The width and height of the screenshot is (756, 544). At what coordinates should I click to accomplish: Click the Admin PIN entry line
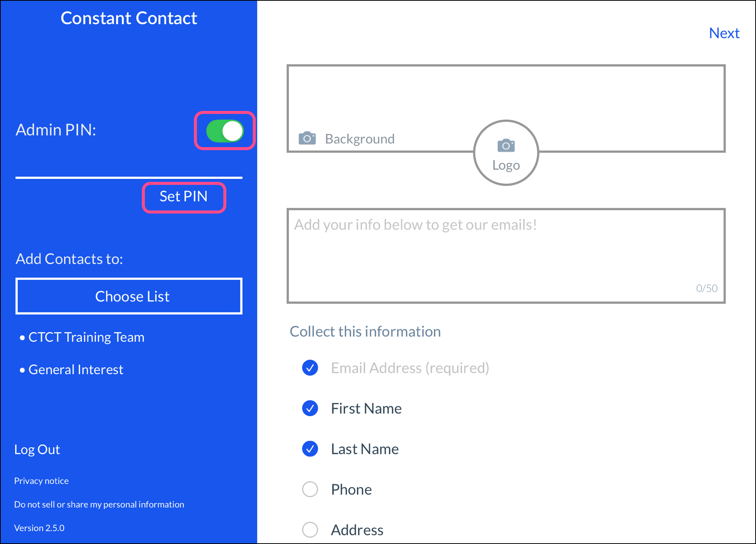(x=128, y=170)
